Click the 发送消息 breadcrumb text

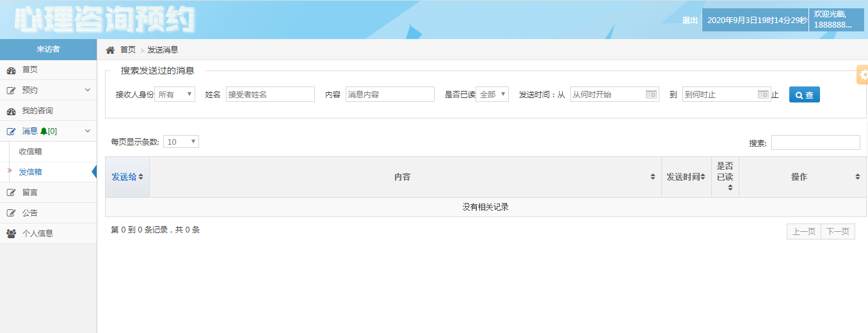click(x=163, y=50)
